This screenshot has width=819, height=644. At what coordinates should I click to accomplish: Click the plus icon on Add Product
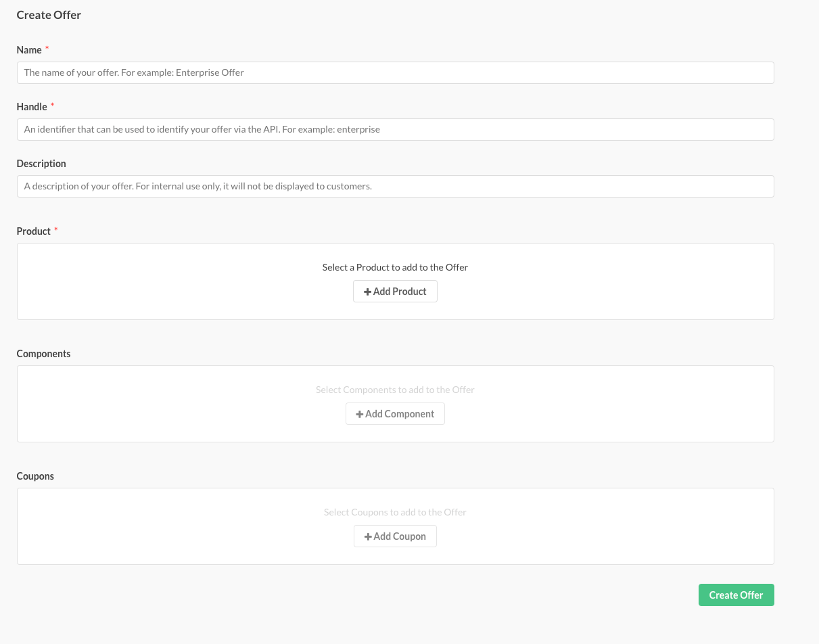(x=368, y=292)
